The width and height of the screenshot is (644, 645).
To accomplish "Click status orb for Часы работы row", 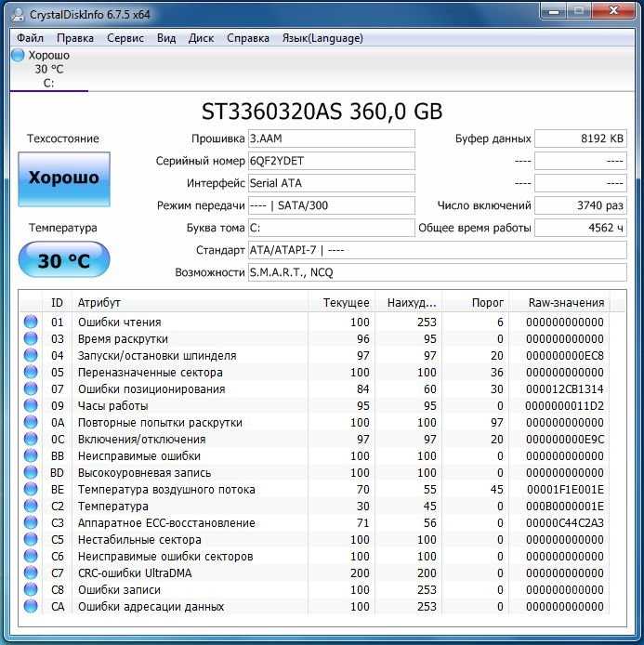I will point(31,405).
